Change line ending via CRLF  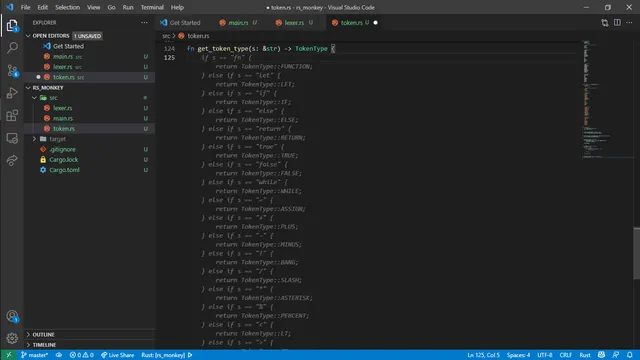click(x=565, y=355)
